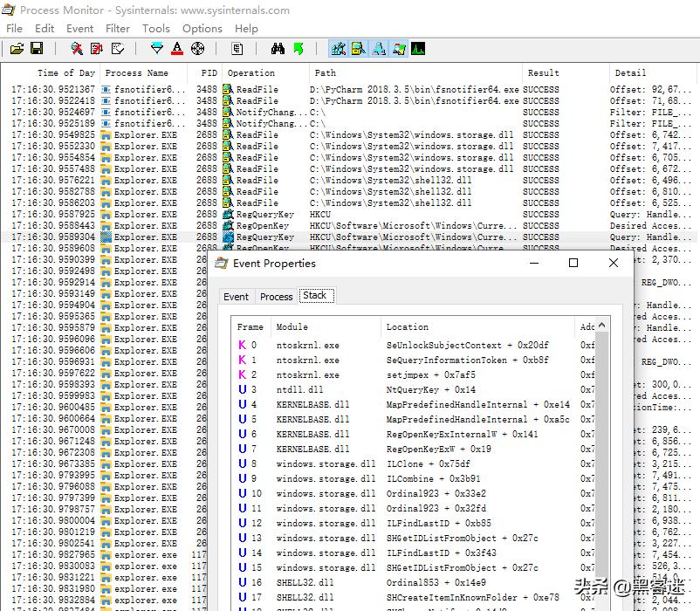
Task: Toggle the Capture events magnifier button
Action: click(x=77, y=49)
